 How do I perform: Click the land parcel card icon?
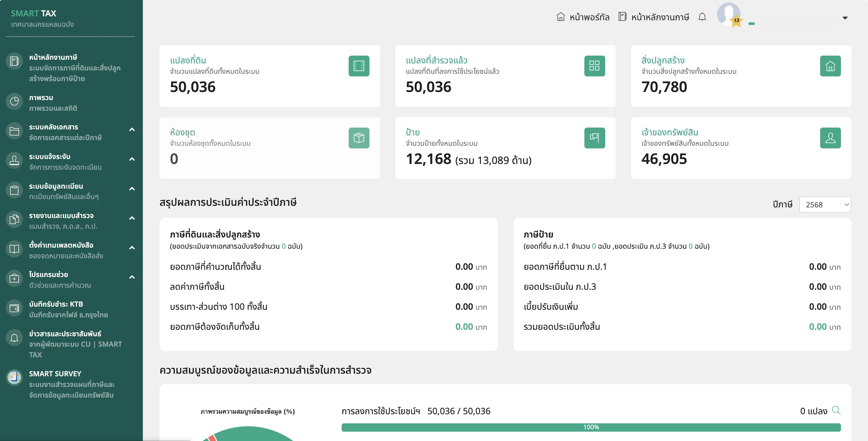point(359,66)
